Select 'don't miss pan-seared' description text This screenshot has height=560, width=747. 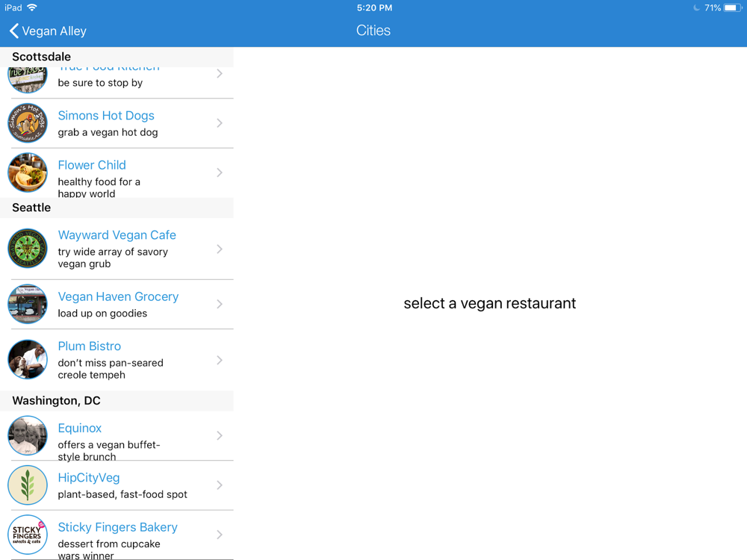[x=111, y=363]
